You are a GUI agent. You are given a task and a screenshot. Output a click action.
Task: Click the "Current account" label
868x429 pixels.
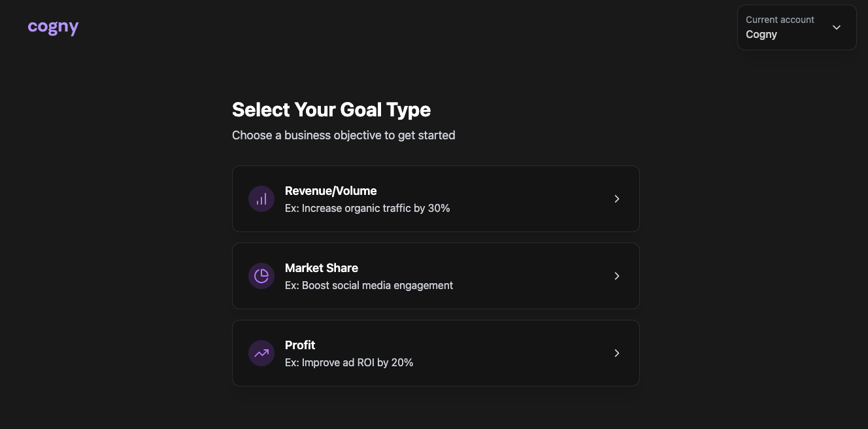click(x=780, y=20)
